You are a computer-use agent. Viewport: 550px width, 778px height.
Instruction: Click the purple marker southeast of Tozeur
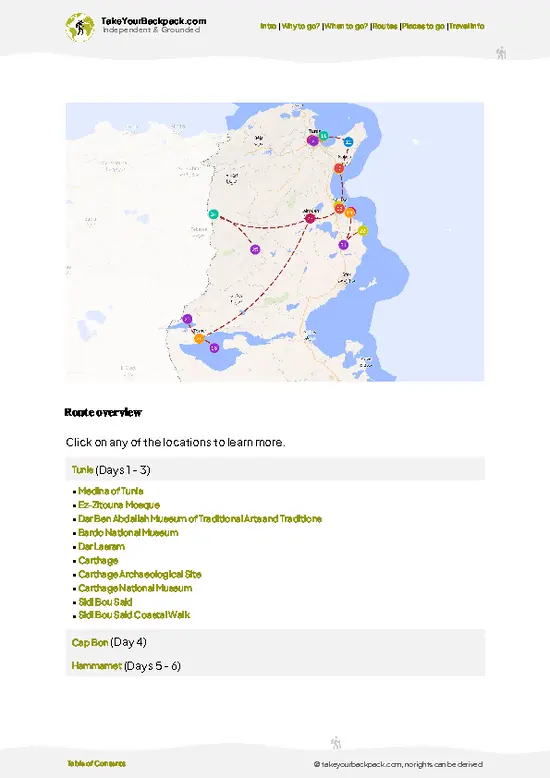tap(214, 348)
